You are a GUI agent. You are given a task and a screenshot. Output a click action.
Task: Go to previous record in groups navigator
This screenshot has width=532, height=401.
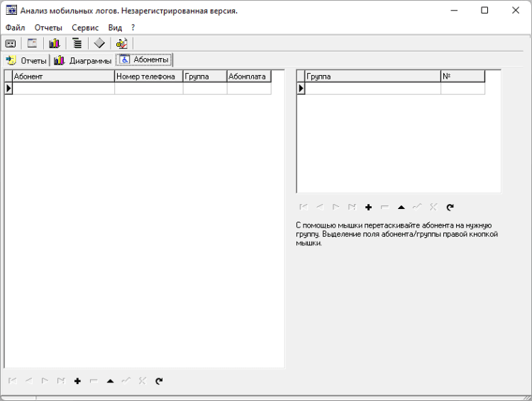tap(320, 207)
